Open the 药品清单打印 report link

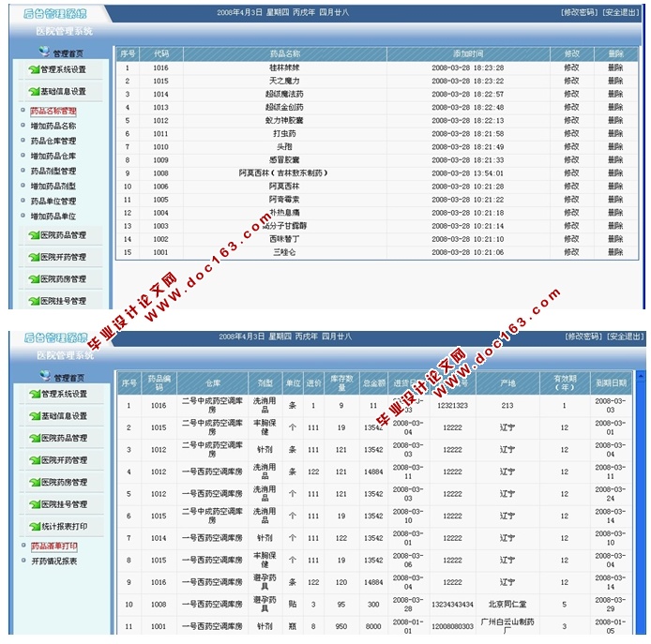pos(54,547)
